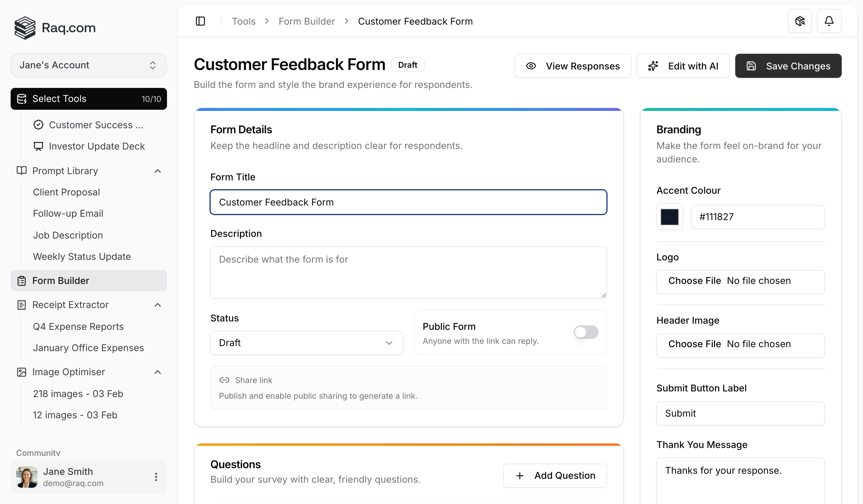
Task: Click the Form Builder clipboard icon
Action: click(22, 281)
